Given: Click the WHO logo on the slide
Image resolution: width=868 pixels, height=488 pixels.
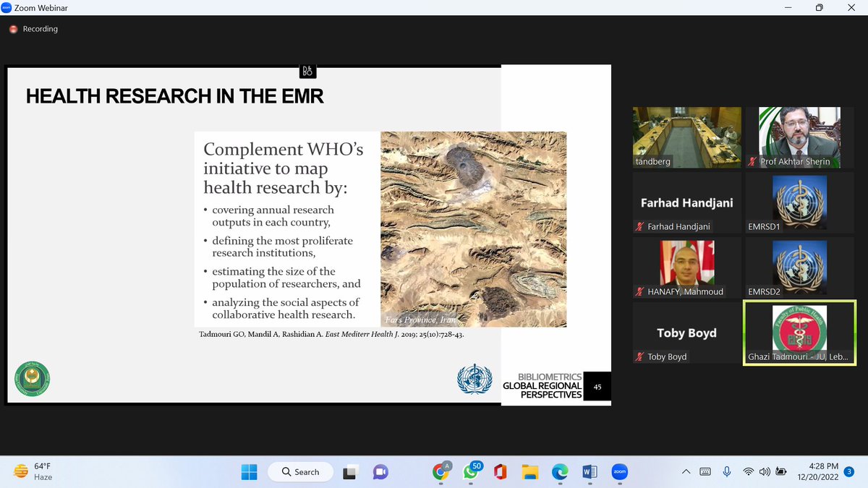Looking at the screenshot, I should (475, 379).
